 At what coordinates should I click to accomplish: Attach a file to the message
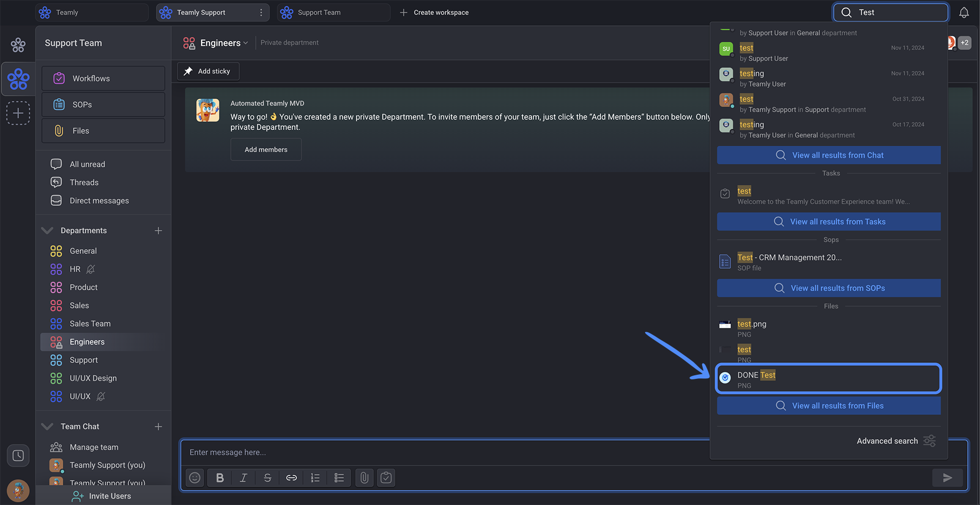click(364, 478)
